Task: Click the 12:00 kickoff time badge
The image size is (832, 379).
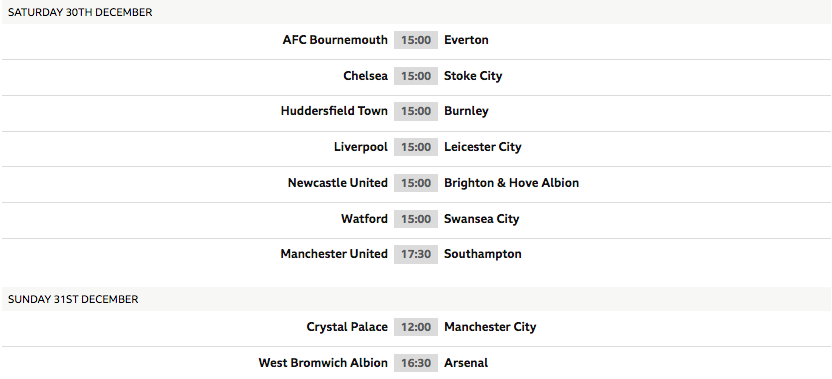Action: pyautogui.click(x=416, y=327)
